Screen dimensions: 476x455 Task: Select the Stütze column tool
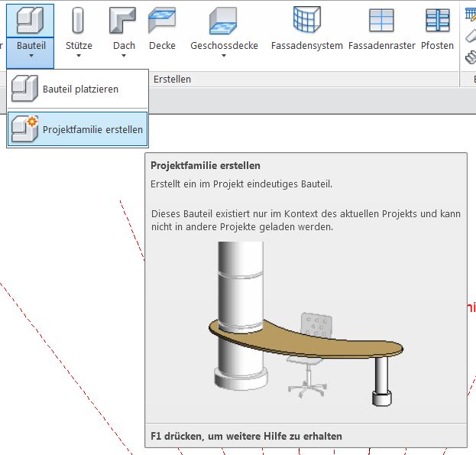tap(79, 21)
